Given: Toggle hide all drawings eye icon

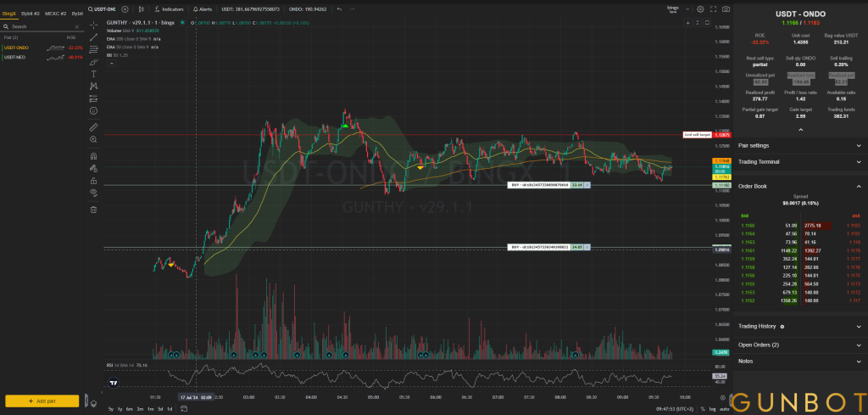Looking at the screenshot, I should (93, 193).
